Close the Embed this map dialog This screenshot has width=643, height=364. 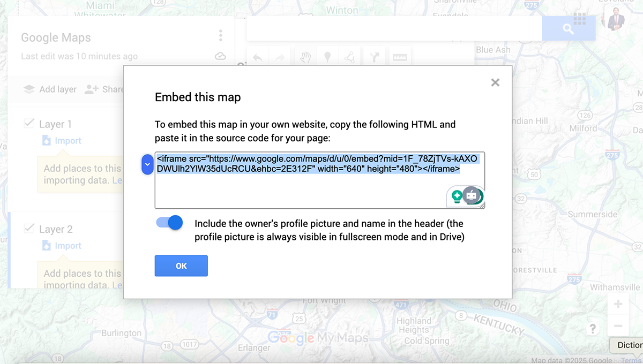[495, 82]
